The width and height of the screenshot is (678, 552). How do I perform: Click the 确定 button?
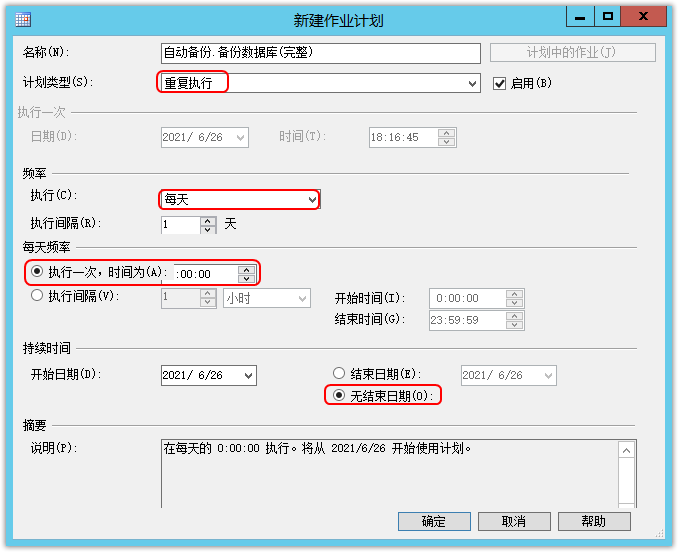(434, 521)
